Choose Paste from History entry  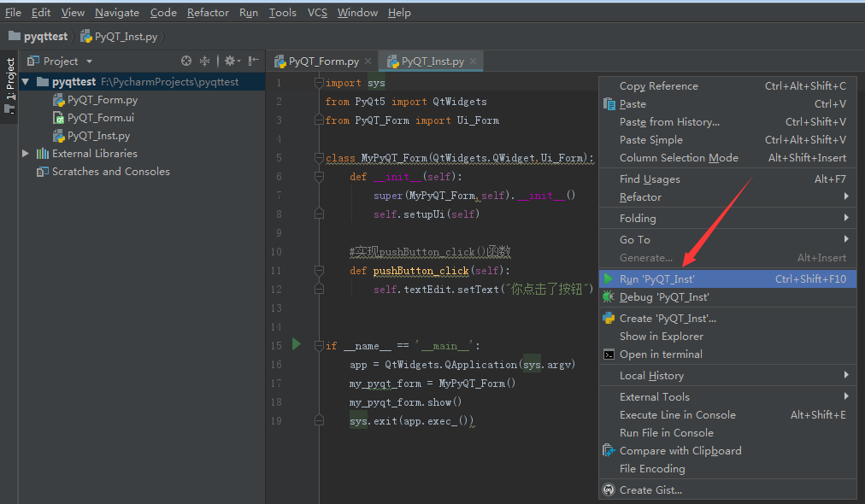[x=727, y=122]
